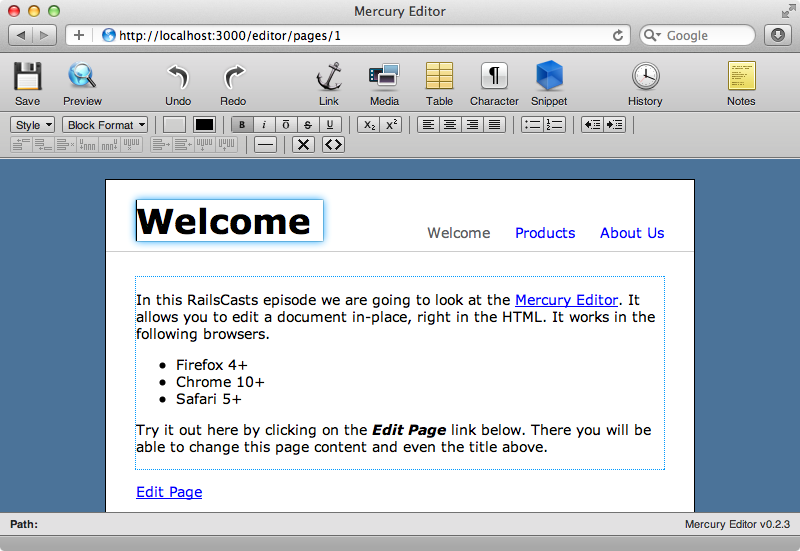
Task: Toggle subscript formatting
Action: click(369, 124)
